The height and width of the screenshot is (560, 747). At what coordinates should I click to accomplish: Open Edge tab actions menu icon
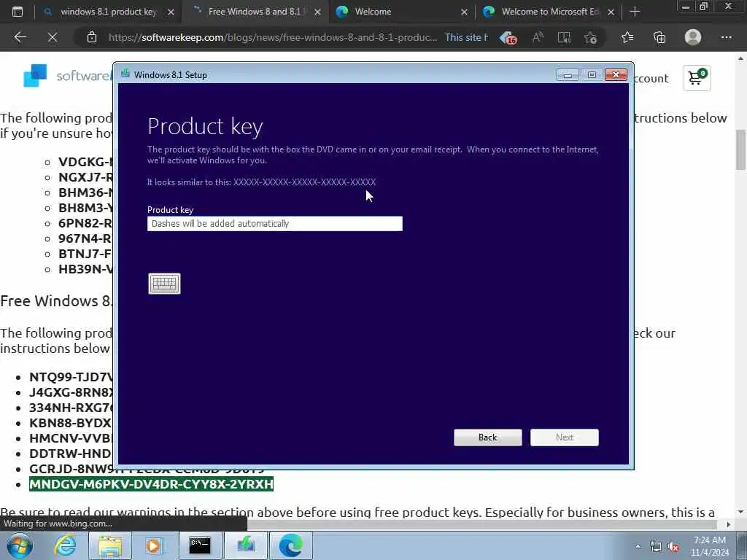[x=18, y=12]
